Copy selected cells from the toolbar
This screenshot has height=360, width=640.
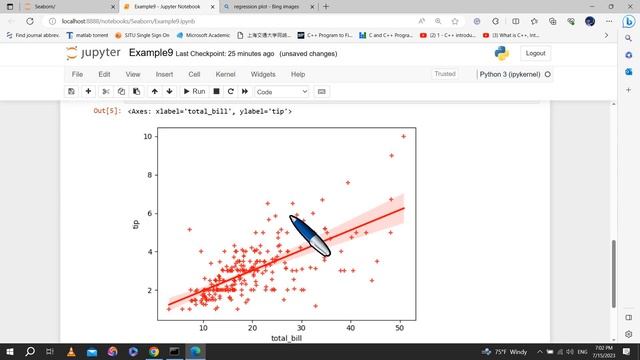121,91
